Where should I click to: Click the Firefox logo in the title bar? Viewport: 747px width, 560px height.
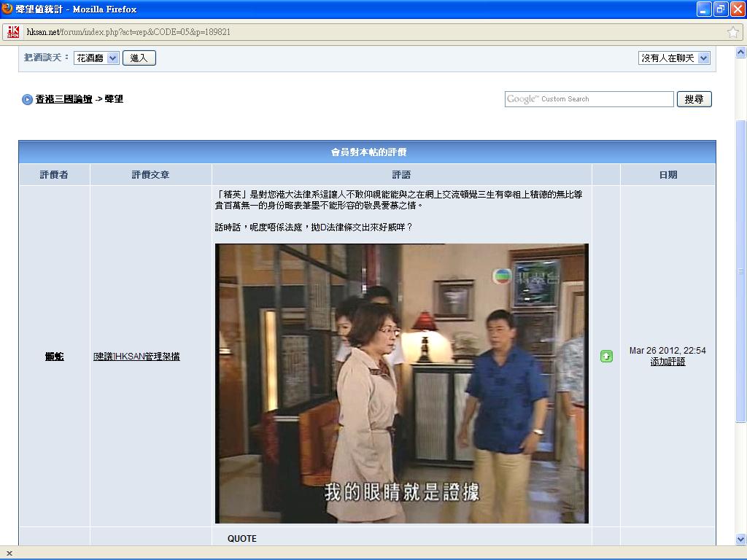tap(7, 9)
